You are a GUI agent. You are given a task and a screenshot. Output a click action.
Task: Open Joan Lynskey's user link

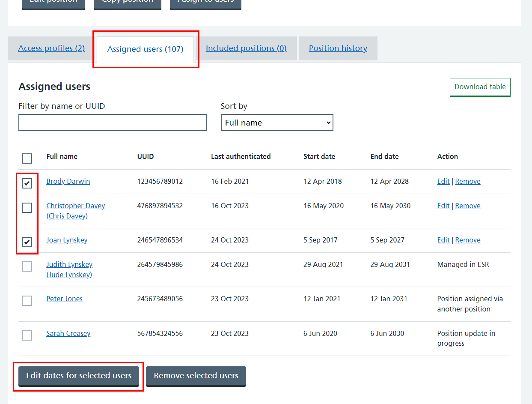coord(67,240)
